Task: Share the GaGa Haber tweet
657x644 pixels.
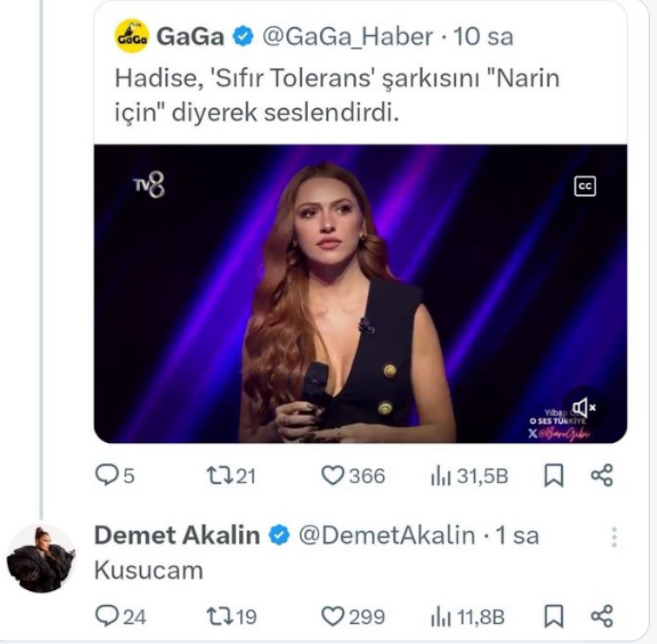Action: point(602,475)
